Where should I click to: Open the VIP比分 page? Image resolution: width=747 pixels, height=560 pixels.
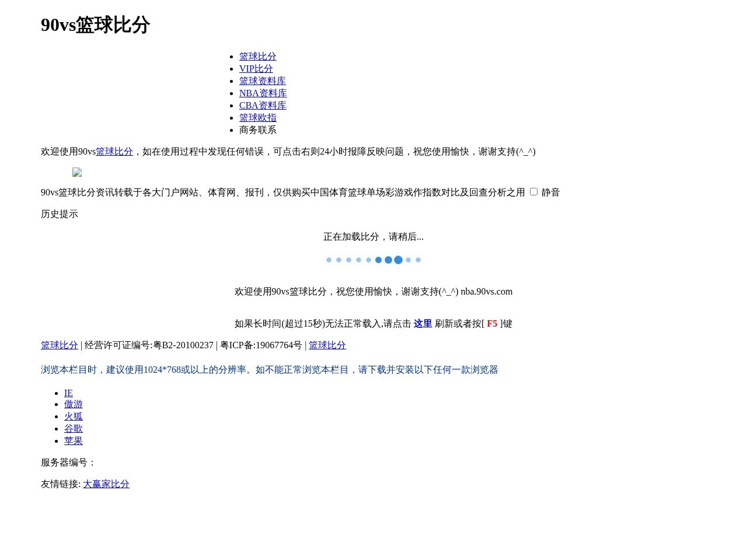click(x=256, y=68)
